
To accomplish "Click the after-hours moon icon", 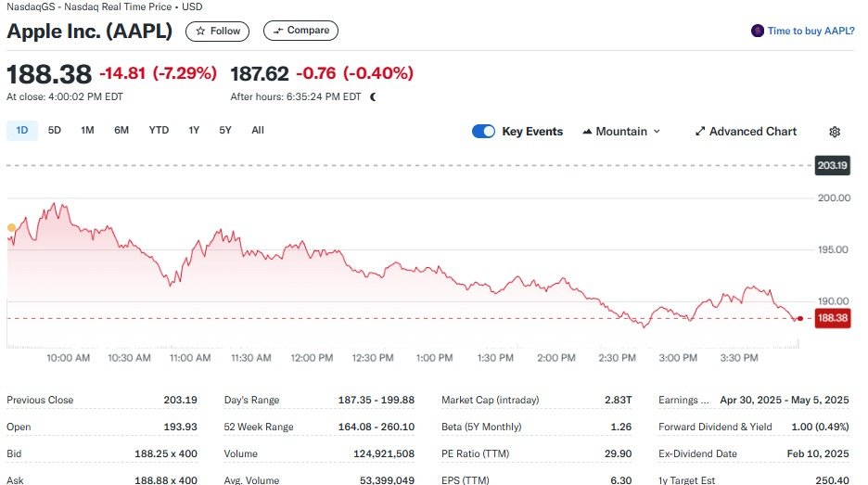I will point(373,96).
